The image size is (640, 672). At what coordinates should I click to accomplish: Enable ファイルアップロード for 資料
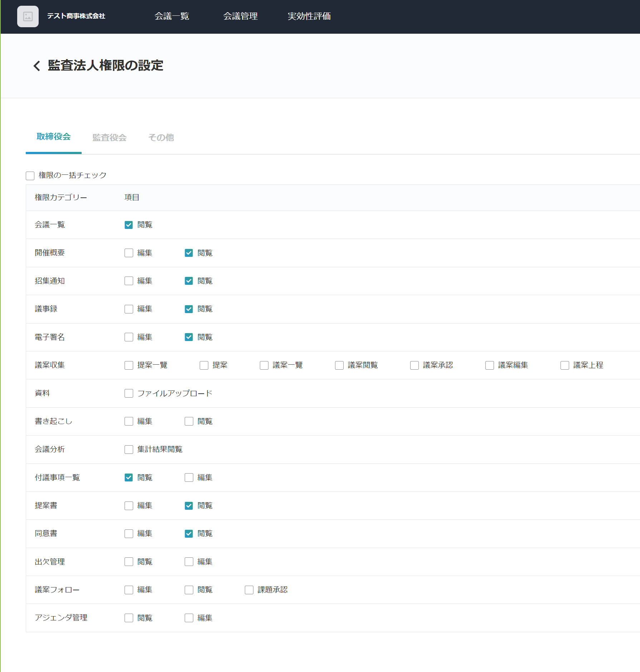point(129,393)
